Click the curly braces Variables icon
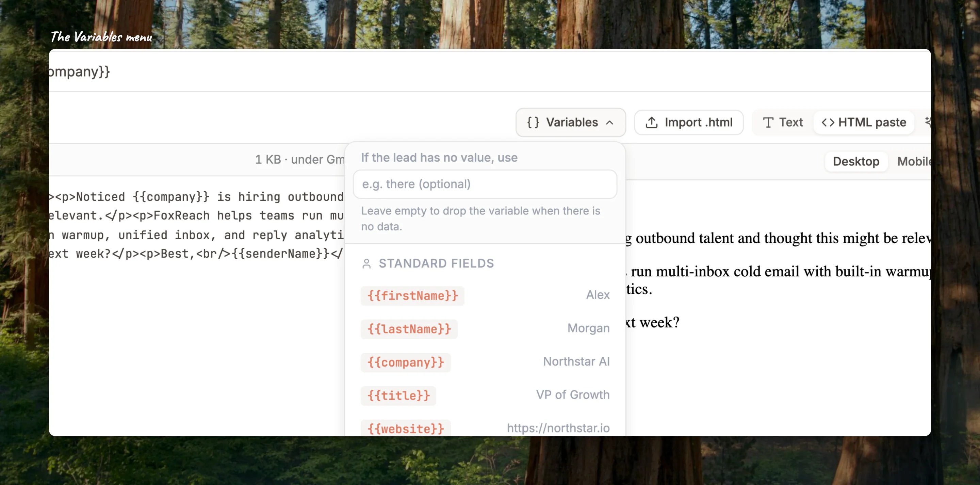 pyautogui.click(x=533, y=123)
